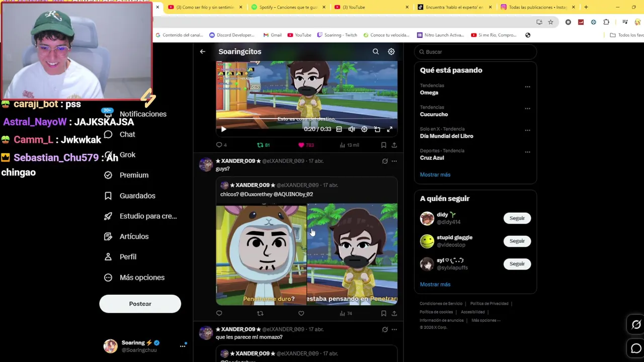Screen dimensions: 644x362
Task: Share the video post
Action: [x=394, y=145]
